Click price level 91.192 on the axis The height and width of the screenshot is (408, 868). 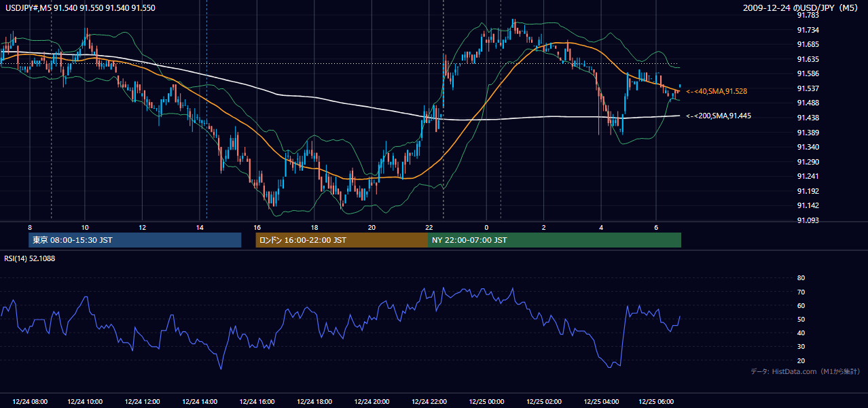(808, 191)
